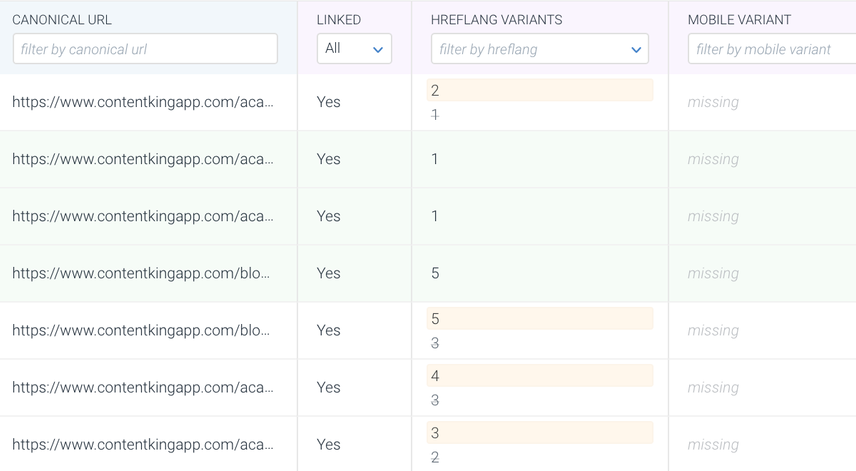The height and width of the screenshot is (471, 856).
Task: Click the Mobile Variant column header
Action: 739,20
